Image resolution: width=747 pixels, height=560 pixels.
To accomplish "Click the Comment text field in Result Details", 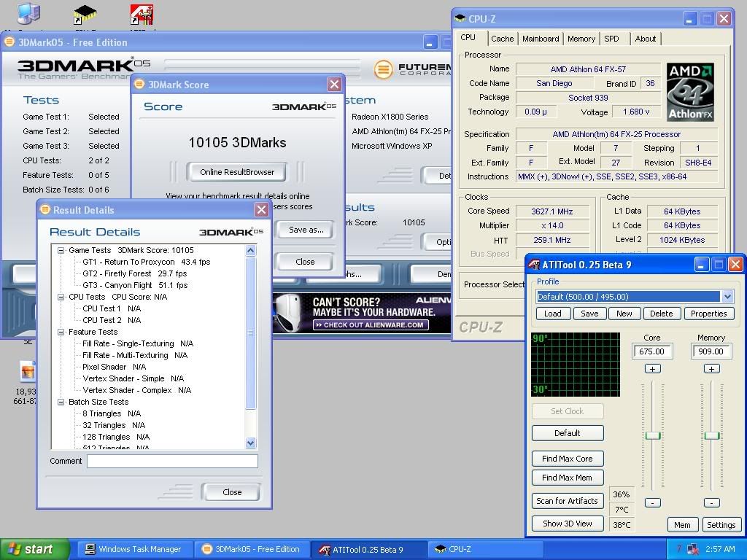I will click(x=172, y=461).
